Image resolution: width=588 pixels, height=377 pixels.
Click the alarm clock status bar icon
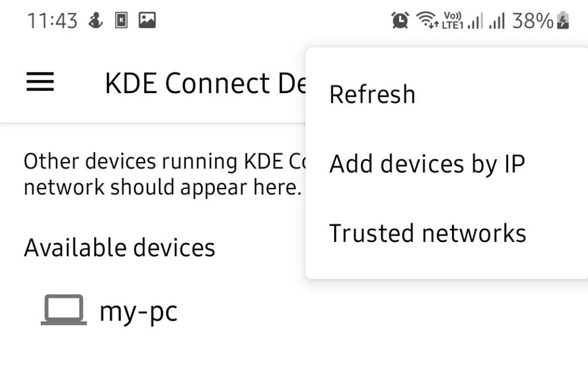(x=400, y=20)
